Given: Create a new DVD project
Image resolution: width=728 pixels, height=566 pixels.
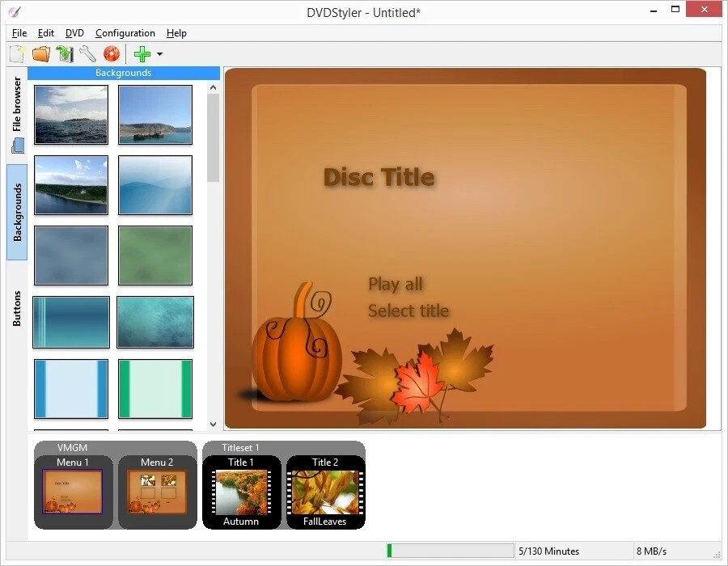Looking at the screenshot, I should point(16,53).
